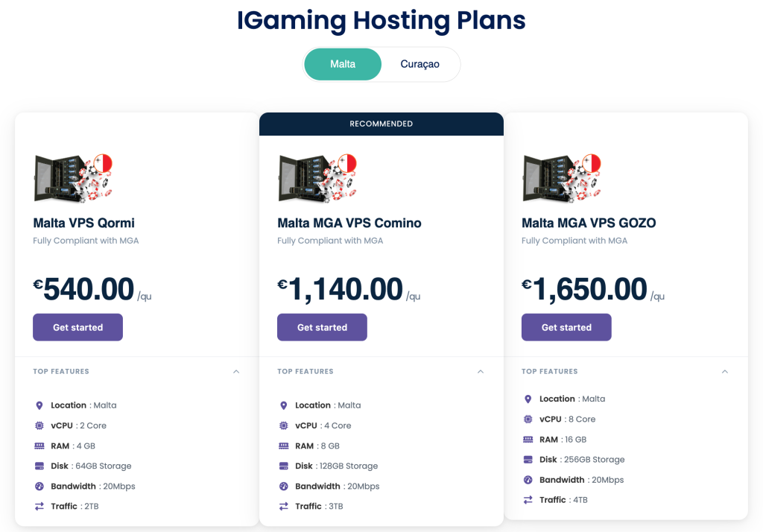
Task: Click Bandwidth gauge icon in Comino plan
Action: click(x=284, y=486)
